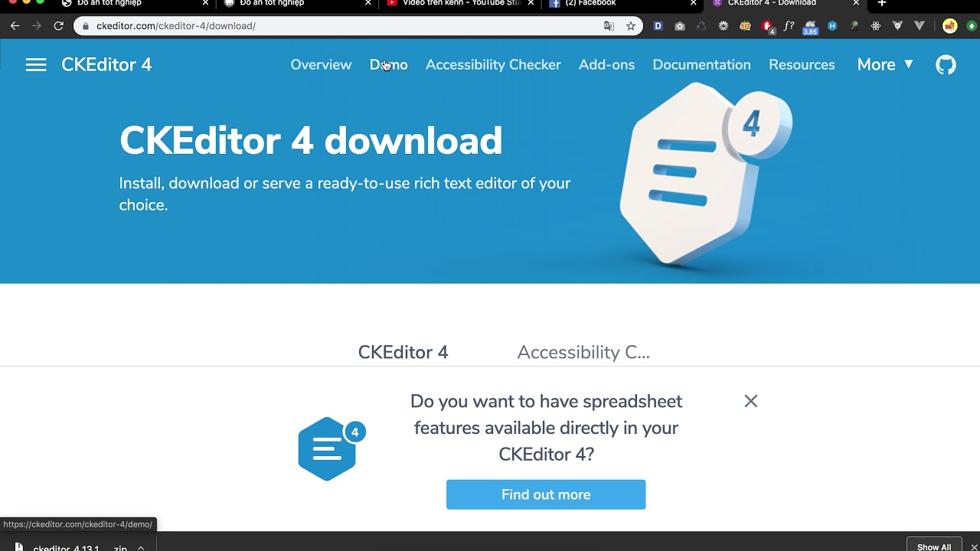This screenshot has width=980, height=551.
Task: Open the Add-ons navigation item
Action: point(606,65)
